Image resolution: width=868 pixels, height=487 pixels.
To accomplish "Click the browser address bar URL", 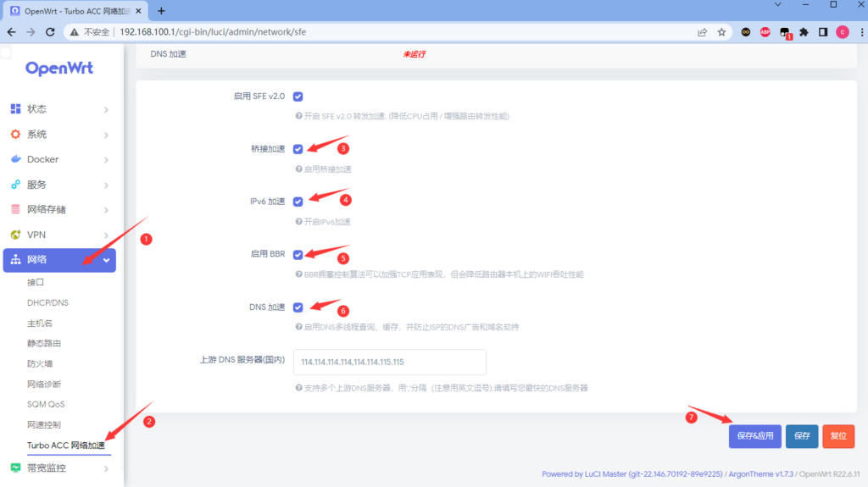I will [213, 32].
